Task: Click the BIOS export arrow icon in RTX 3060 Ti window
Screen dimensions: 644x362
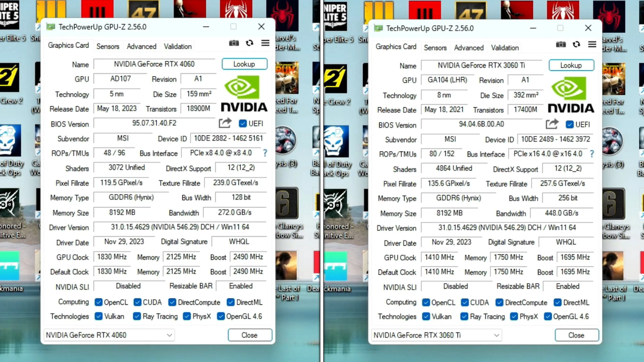Action: (552, 124)
